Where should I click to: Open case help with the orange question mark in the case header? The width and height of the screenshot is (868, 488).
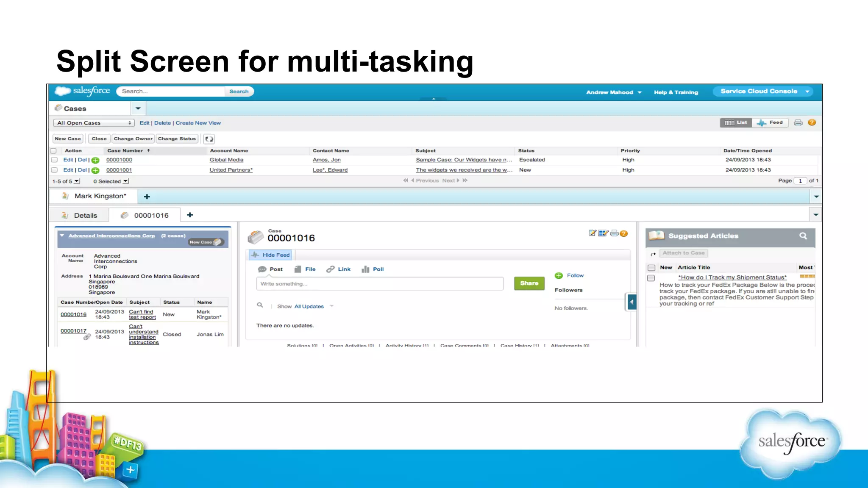pos(623,233)
